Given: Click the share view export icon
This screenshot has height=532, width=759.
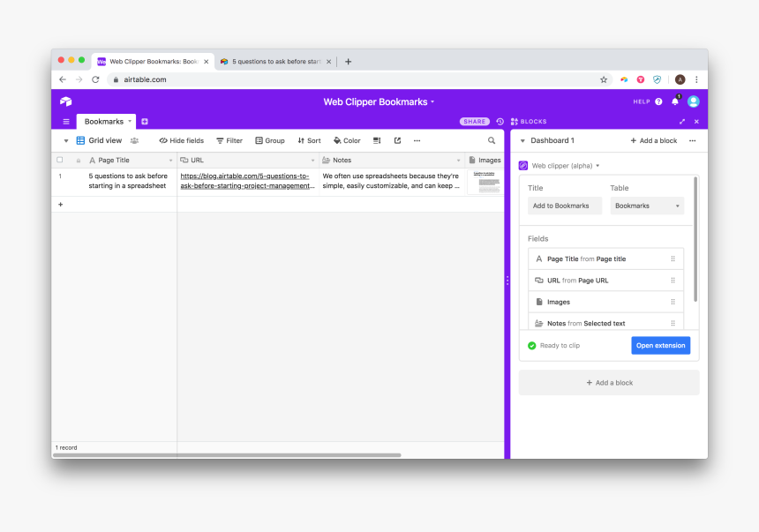Looking at the screenshot, I should pos(397,140).
